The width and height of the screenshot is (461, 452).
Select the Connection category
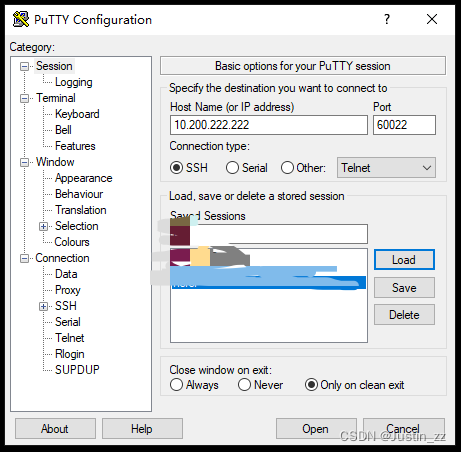[62, 258]
